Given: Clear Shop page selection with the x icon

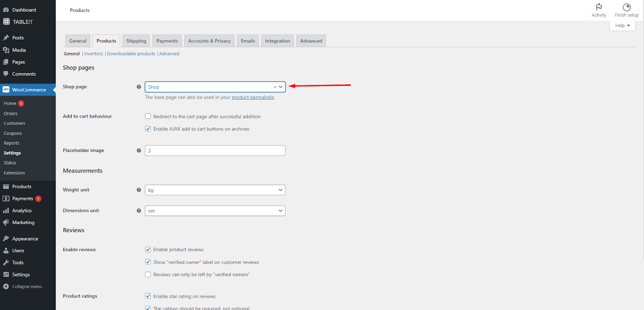Looking at the screenshot, I should (x=275, y=87).
